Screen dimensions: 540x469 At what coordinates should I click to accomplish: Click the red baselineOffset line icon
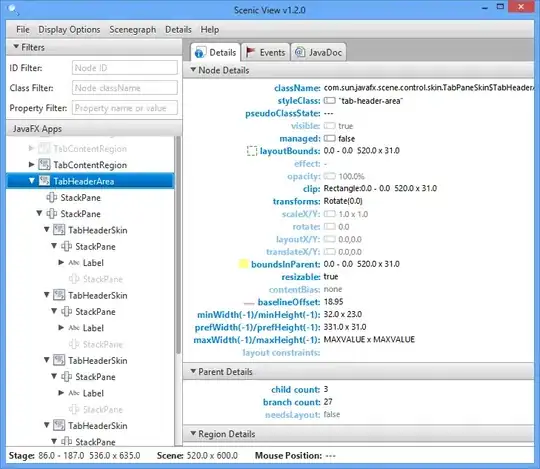pyautogui.click(x=249, y=303)
